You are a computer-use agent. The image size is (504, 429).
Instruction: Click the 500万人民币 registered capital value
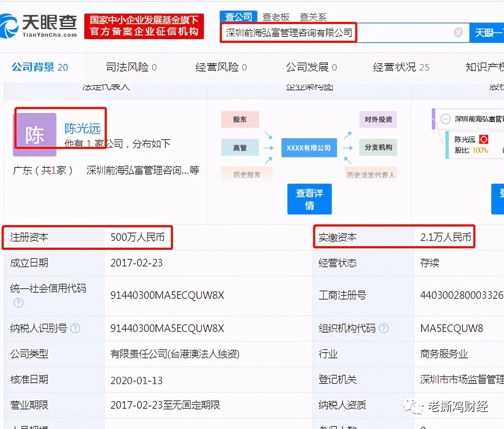[138, 237]
